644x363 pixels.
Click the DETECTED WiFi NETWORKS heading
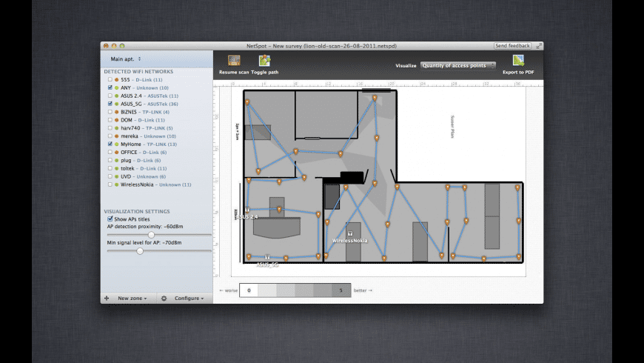click(x=138, y=72)
